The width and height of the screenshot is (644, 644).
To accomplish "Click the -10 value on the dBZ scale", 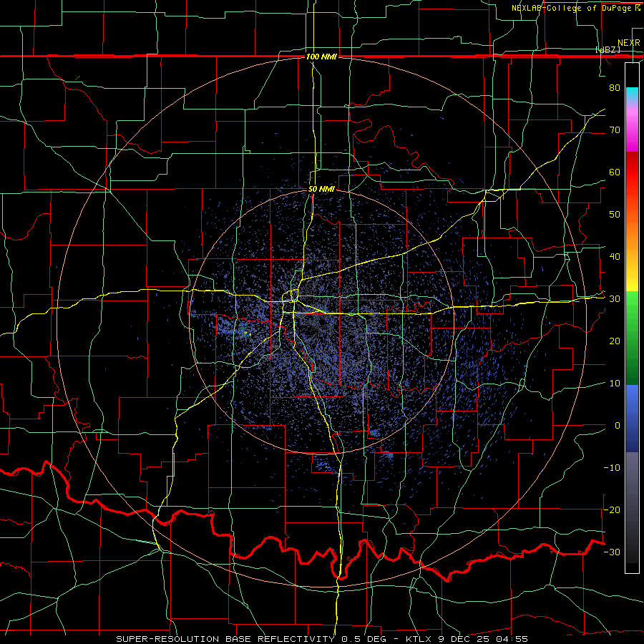I will 612,468.
